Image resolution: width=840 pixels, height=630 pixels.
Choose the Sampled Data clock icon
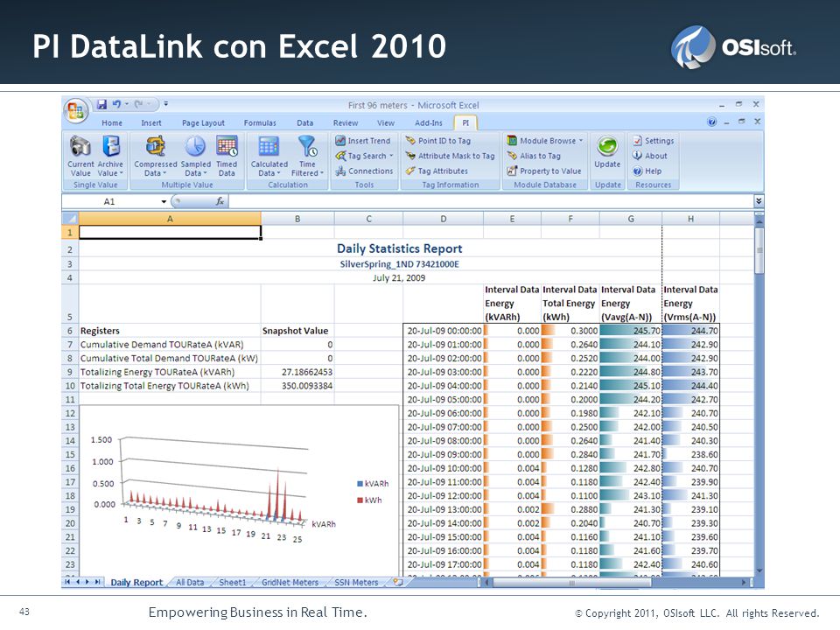click(x=195, y=146)
